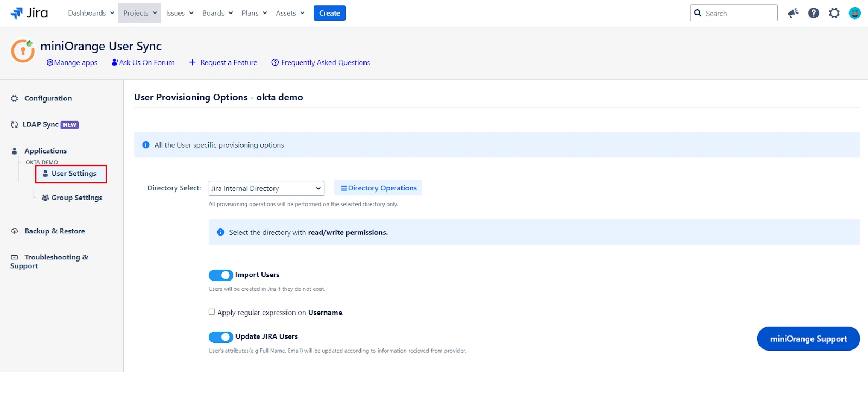
Task: Open the Directory Select dropdown
Action: (266, 188)
